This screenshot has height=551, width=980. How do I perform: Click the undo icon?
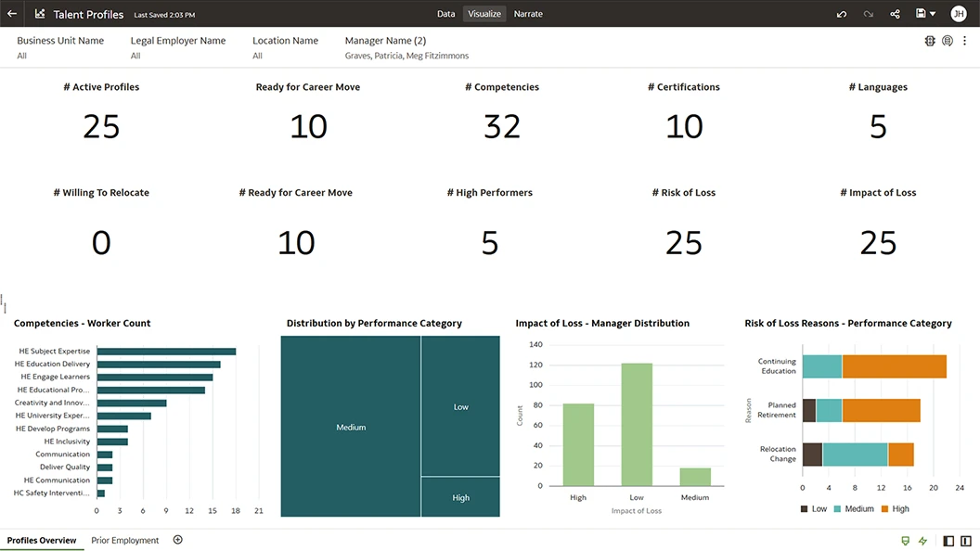842,14
